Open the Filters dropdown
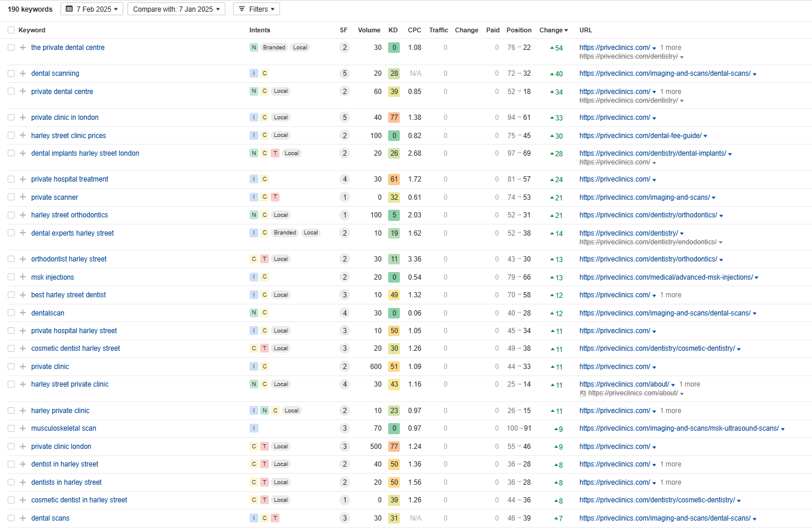 click(x=256, y=9)
